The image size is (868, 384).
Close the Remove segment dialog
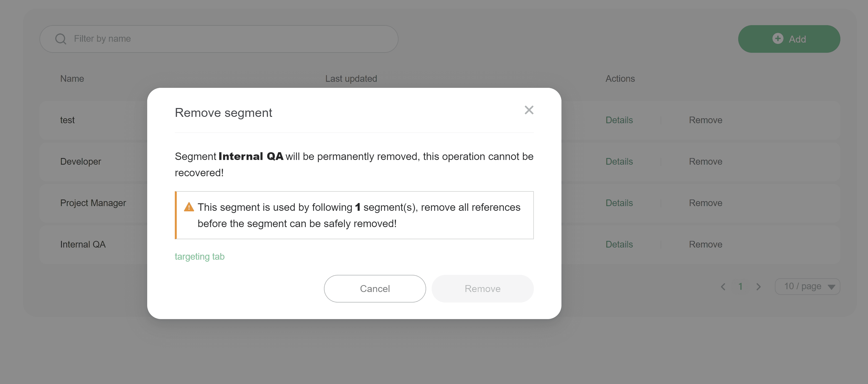(529, 110)
